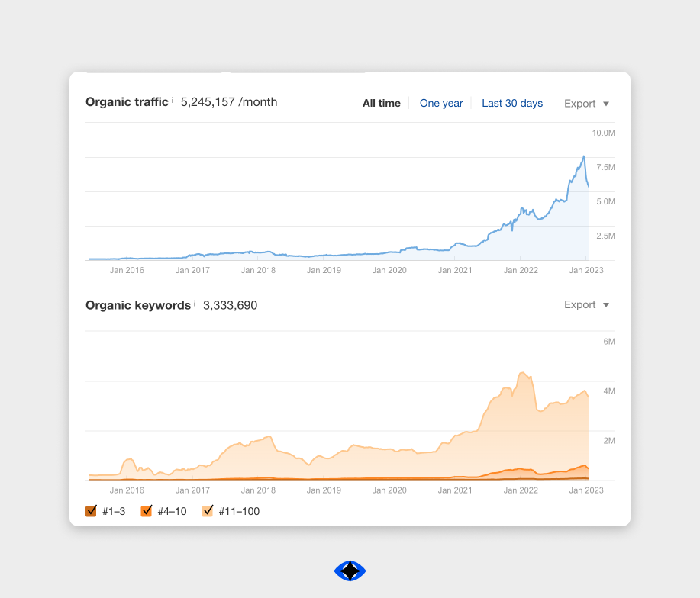
Task: Click the Organic keywords heading
Action: [138, 305]
